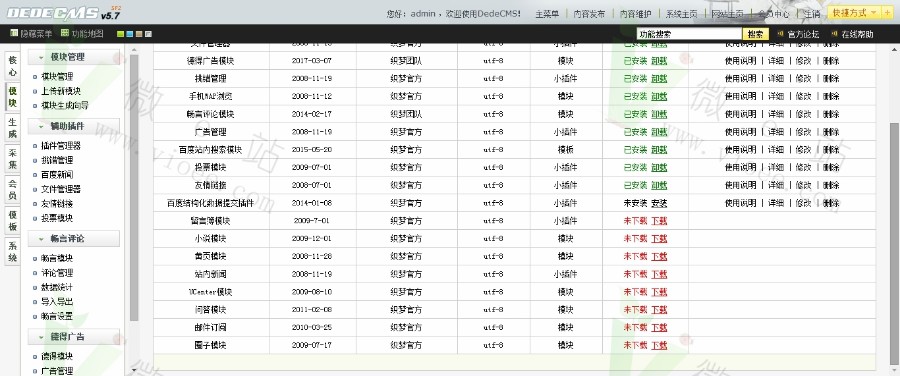
Task: Open 评论管理 in the sidebar
Action: tap(57, 273)
